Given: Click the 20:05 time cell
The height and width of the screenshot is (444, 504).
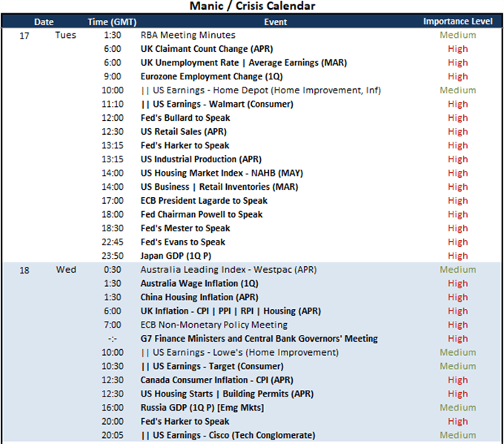Looking at the screenshot, I should pos(113,435).
